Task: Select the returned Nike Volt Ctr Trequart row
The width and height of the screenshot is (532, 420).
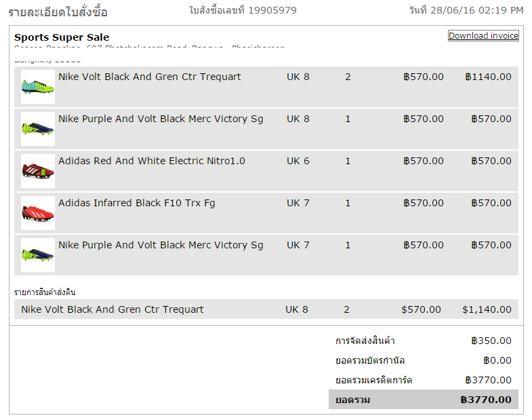Action: tap(266, 309)
